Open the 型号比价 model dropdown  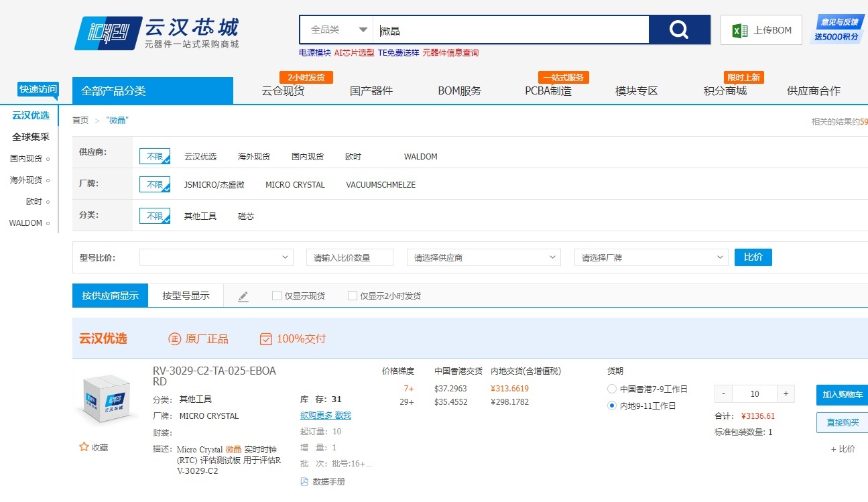[216, 257]
